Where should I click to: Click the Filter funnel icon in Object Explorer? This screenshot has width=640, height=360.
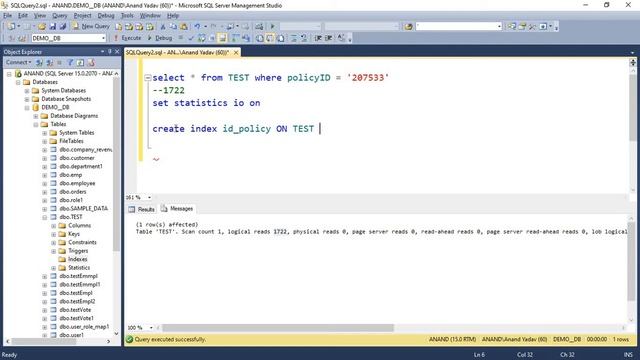(70, 62)
